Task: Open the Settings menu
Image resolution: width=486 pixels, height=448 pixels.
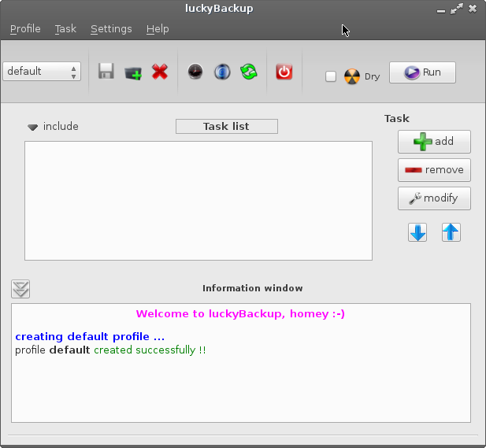Action: pyautogui.click(x=111, y=29)
